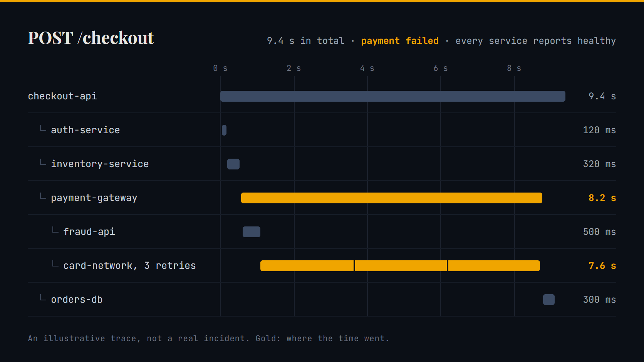Click the checkout-api timeline bar
Image resolution: width=644 pixels, height=362 pixels.
[393, 96]
